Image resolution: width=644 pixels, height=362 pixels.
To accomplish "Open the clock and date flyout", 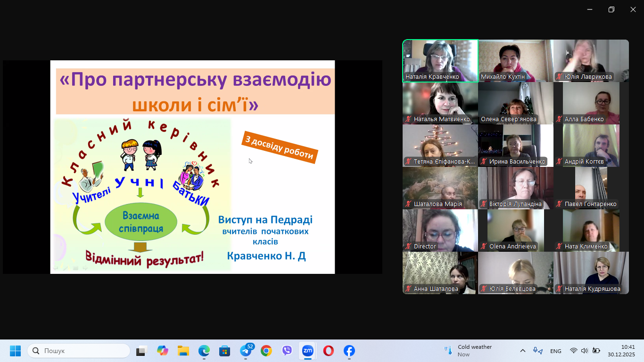I will point(621,351).
